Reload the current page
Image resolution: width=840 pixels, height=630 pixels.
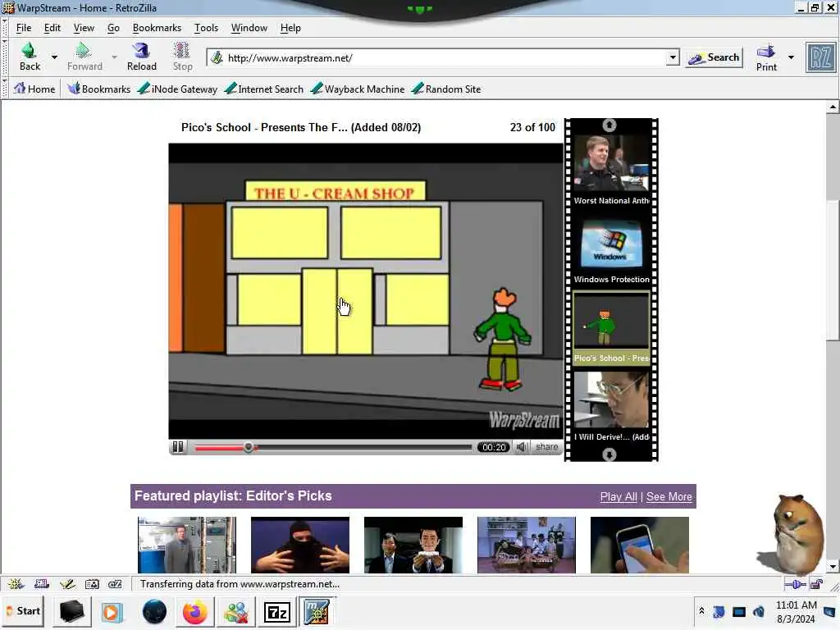pos(141,57)
